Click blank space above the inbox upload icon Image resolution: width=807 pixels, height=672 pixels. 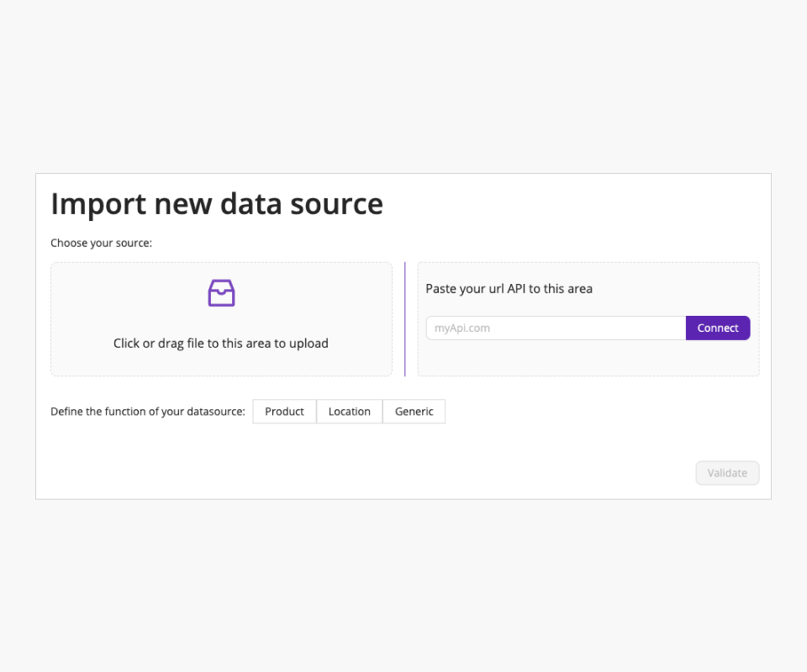click(221, 270)
